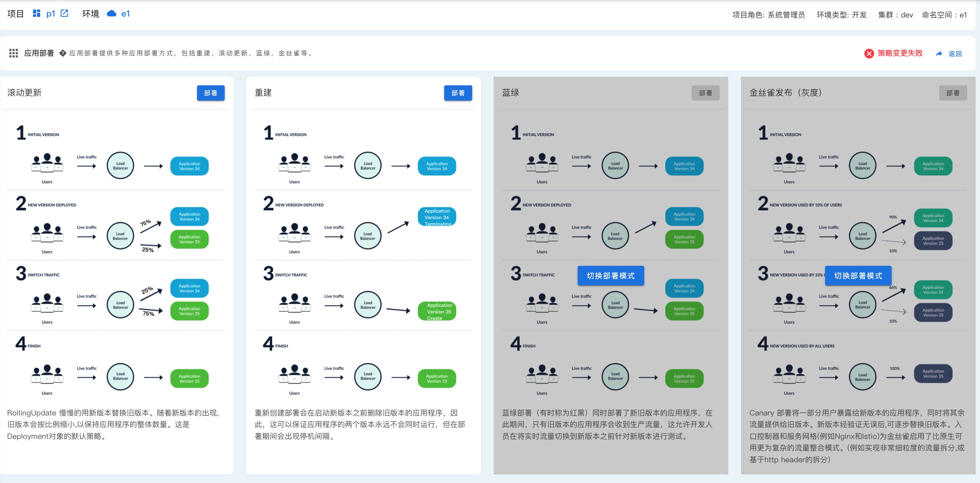Click the 重新创建部署 description paragraph
The width and height of the screenshot is (980, 483).
pos(360,424)
